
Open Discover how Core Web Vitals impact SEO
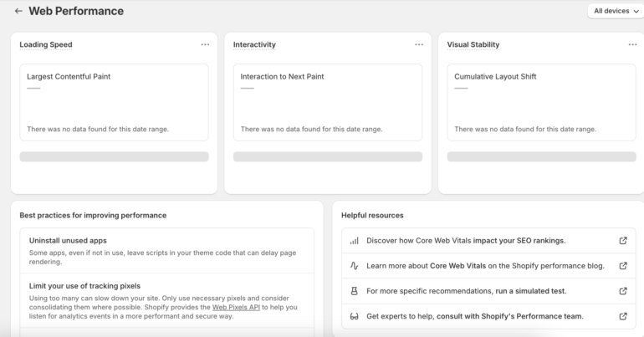466,241
